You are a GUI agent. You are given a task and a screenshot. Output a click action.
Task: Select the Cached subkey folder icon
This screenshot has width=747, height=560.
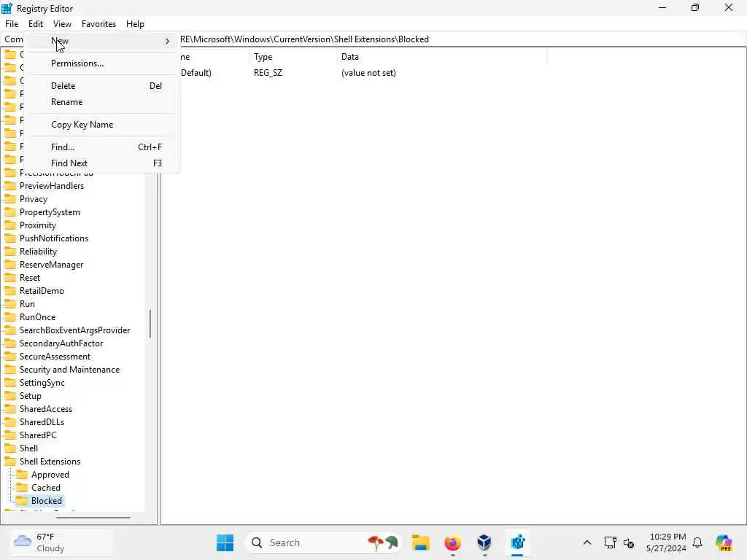point(22,488)
